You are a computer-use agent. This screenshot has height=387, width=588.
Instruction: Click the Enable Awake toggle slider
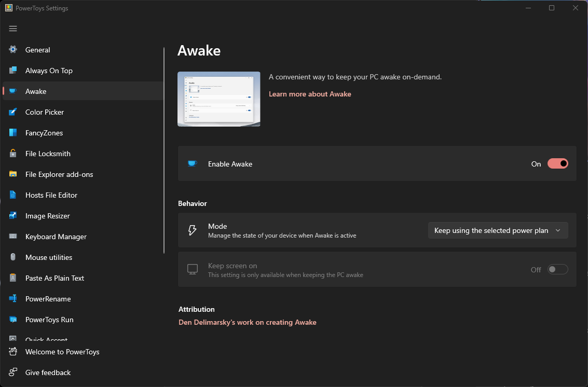click(x=557, y=163)
